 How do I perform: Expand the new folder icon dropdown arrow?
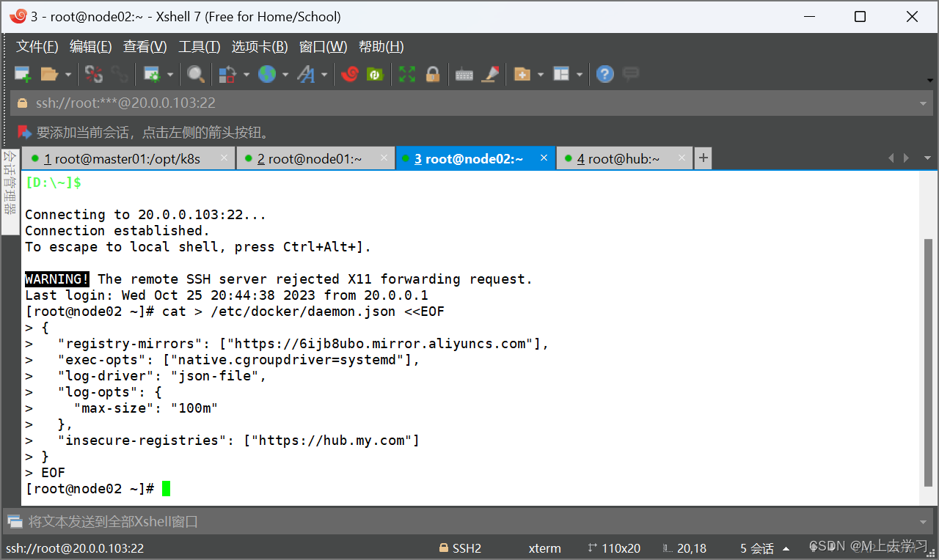pos(541,74)
